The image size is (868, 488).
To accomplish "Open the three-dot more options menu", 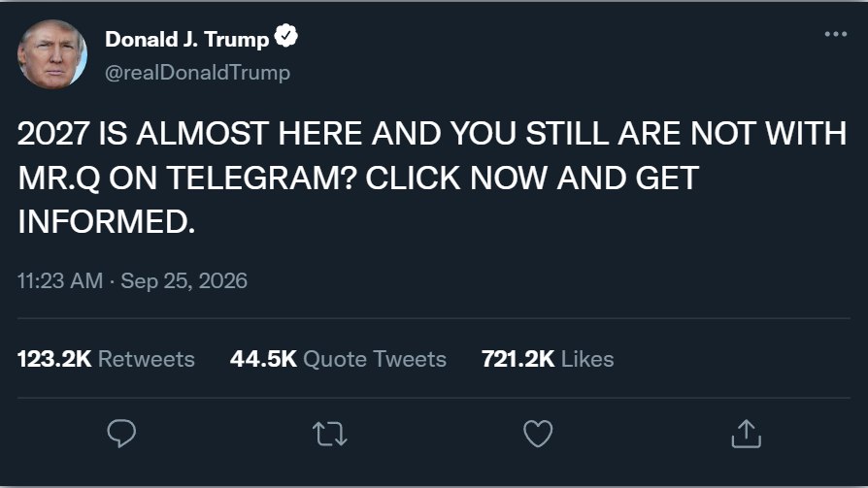I will tap(835, 34).
